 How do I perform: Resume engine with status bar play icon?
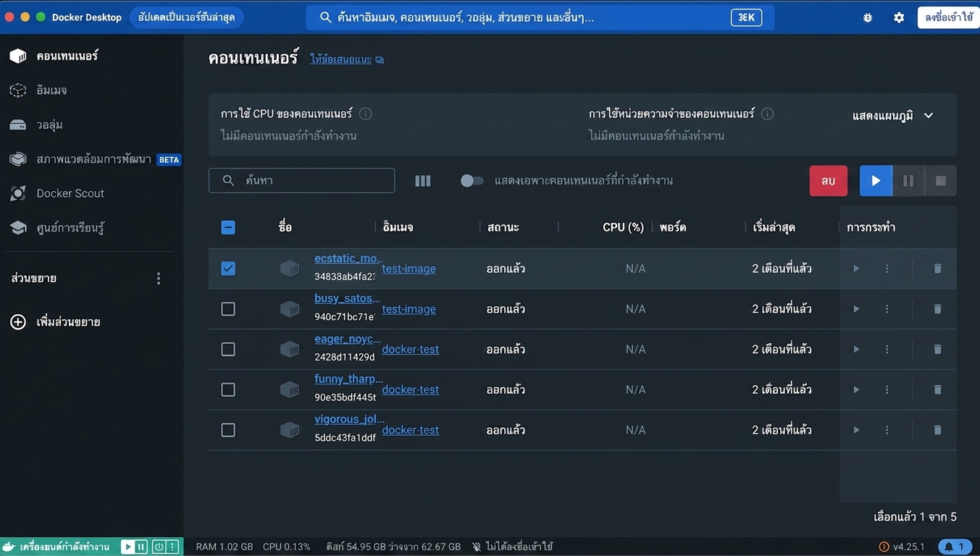pyautogui.click(x=127, y=547)
